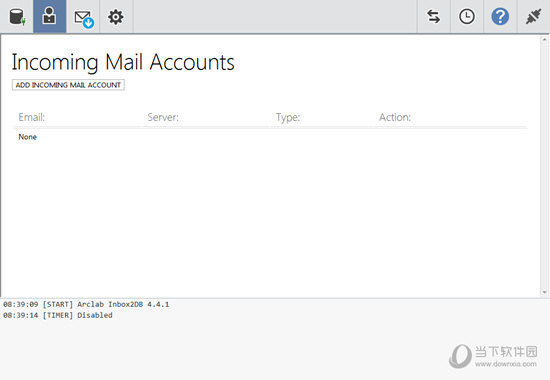Click the plug connection icon

[x=533, y=16]
